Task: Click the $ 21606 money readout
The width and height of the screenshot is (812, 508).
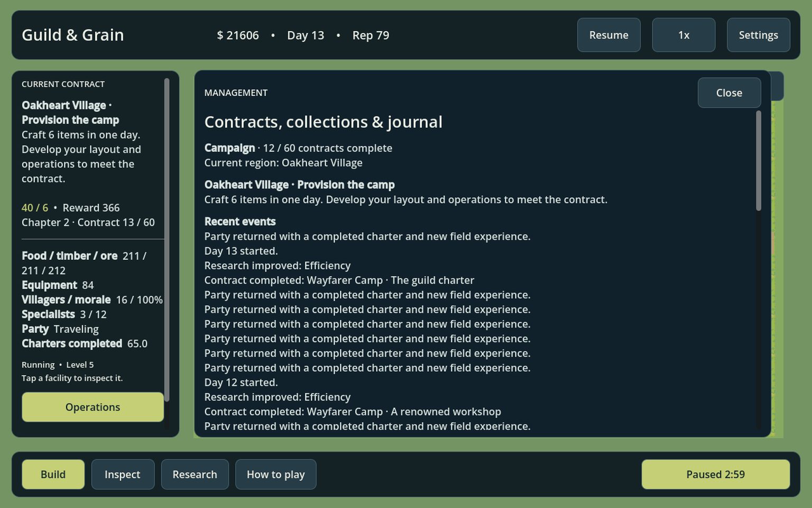Action: (238, 35)
